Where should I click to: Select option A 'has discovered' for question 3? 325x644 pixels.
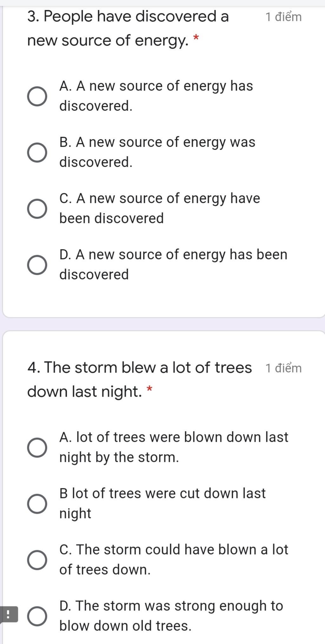tap(37, 96)
